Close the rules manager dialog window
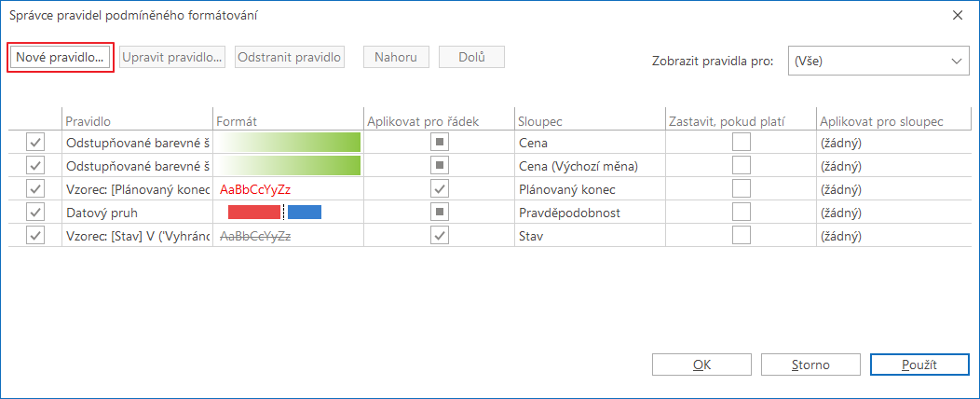980x399 pixels. tap(957, 16)
